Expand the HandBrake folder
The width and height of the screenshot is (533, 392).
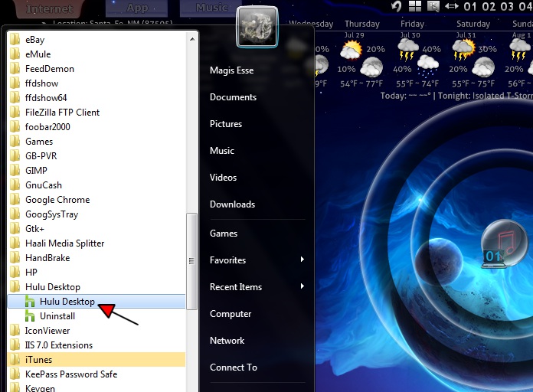coord(96,258)
